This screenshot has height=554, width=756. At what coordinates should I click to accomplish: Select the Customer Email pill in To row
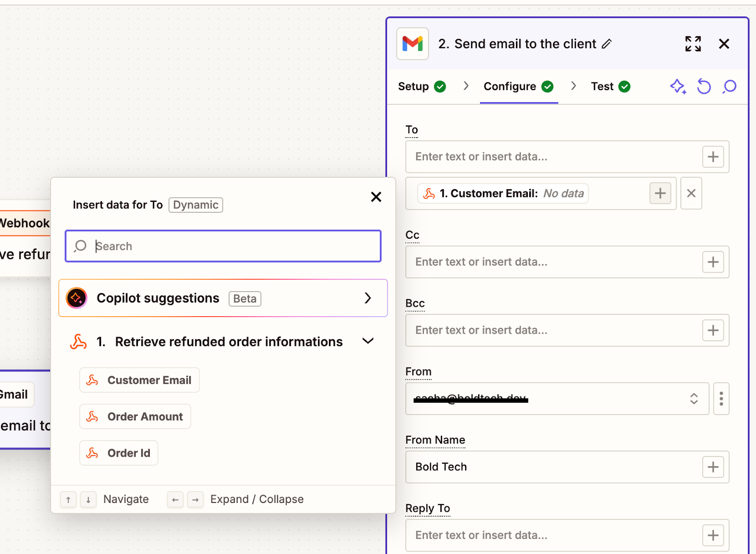[x=503, y=193]
